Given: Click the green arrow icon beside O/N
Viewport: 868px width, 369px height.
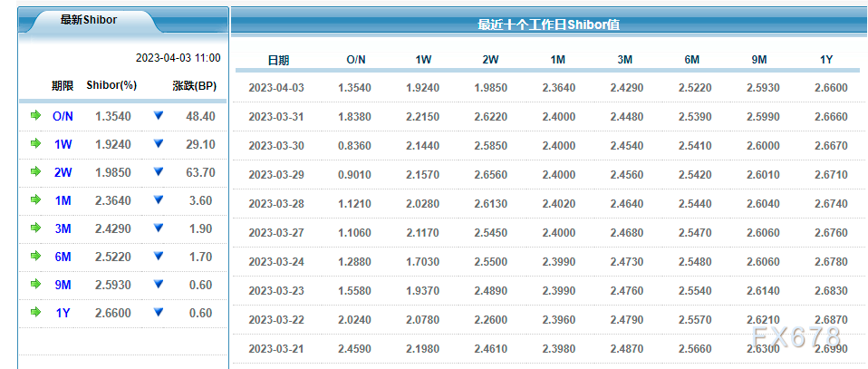Looking at the screenshot, I should point(36,115).
